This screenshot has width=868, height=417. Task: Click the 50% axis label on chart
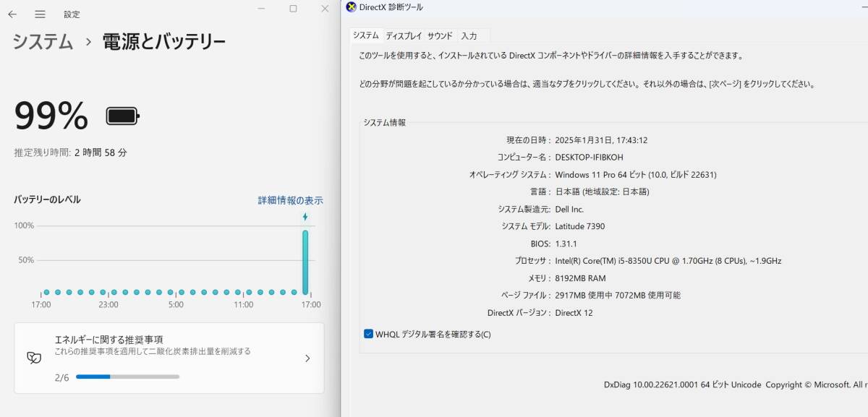pyautogui.click(x=26, y=260)
